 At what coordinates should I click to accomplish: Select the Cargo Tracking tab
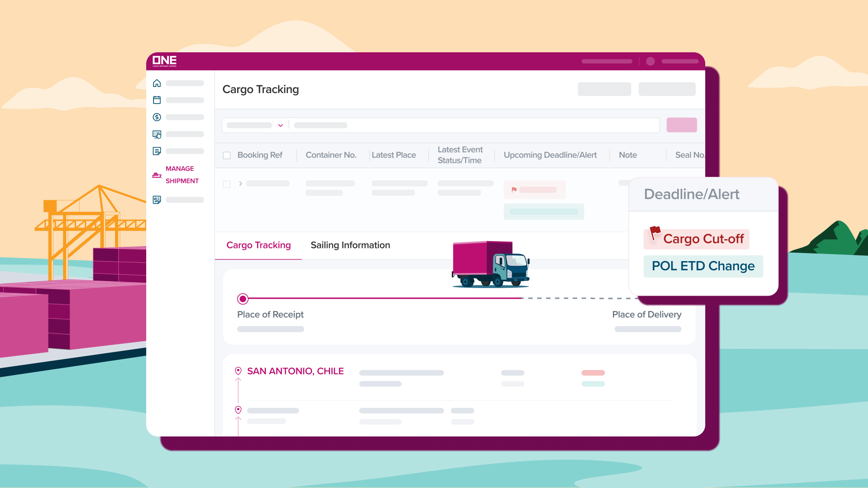tap(259, 245)
